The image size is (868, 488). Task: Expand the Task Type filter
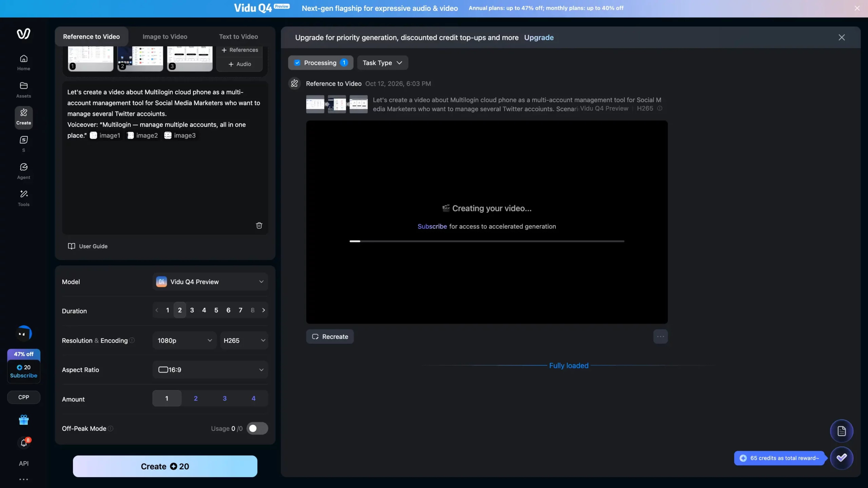pos(382,63)
